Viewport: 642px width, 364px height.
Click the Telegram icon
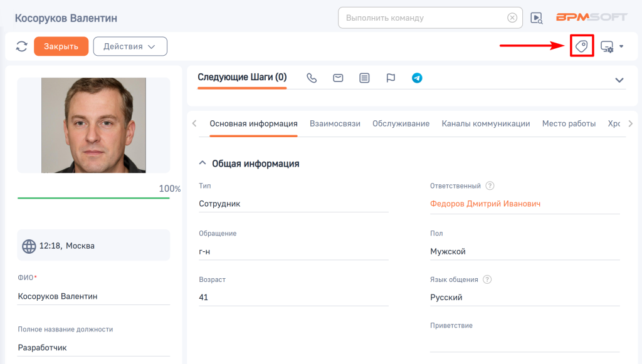[417, 78]
